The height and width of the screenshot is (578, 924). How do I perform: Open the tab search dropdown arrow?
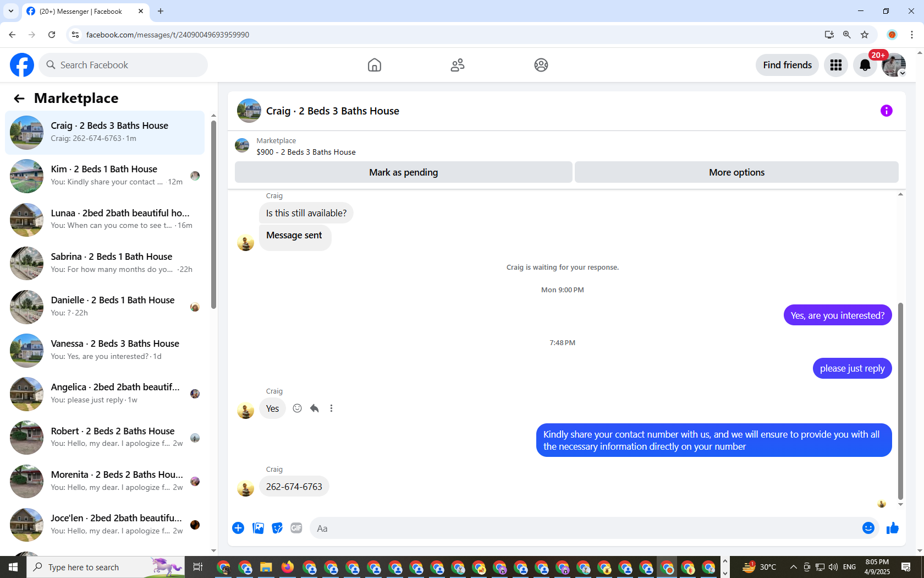click(x=11, y=11)
